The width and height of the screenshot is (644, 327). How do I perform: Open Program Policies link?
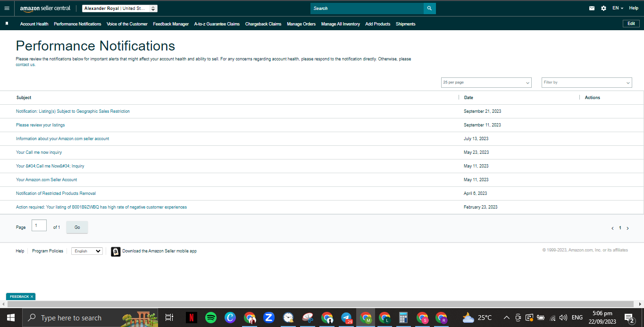coord(48,251)
